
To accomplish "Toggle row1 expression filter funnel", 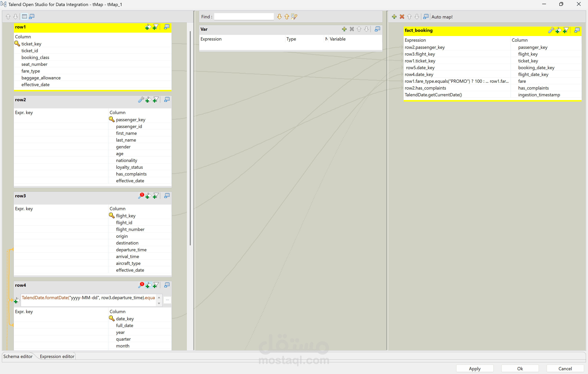I will (x=155, y=27).
